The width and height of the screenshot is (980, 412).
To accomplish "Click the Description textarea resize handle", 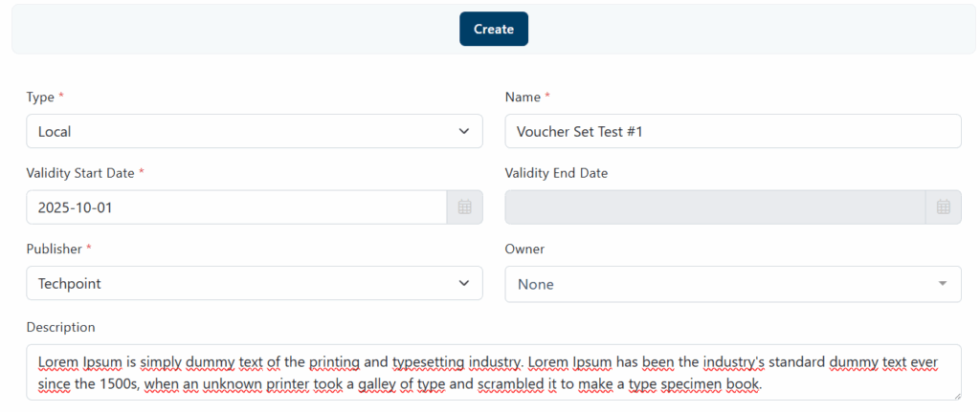I will (955, 394).
